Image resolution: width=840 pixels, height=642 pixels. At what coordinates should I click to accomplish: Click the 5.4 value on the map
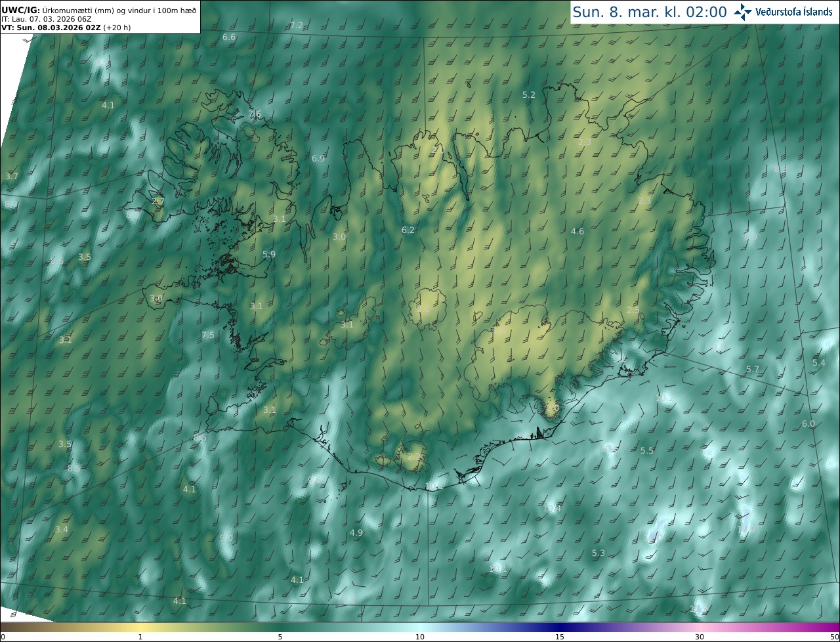coord(819,362)
